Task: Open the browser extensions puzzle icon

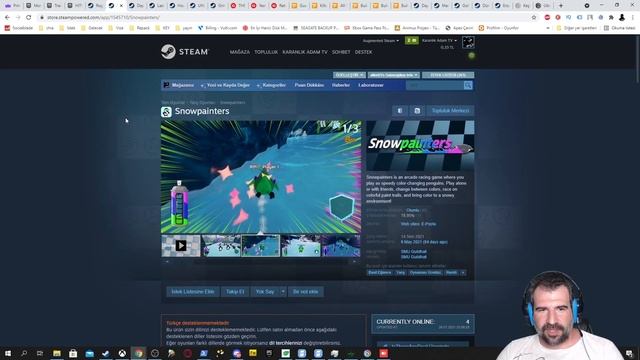Action: pos(611,18)
